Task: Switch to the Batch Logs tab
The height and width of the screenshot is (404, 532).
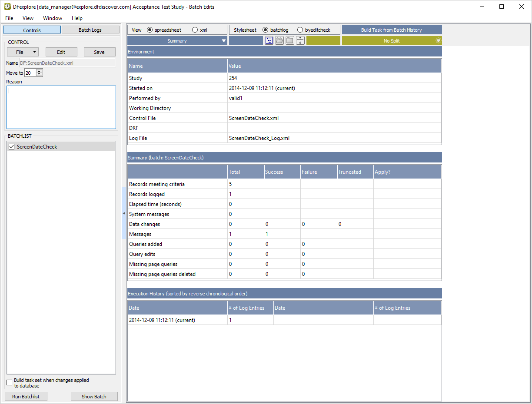Action: point(90,30)
